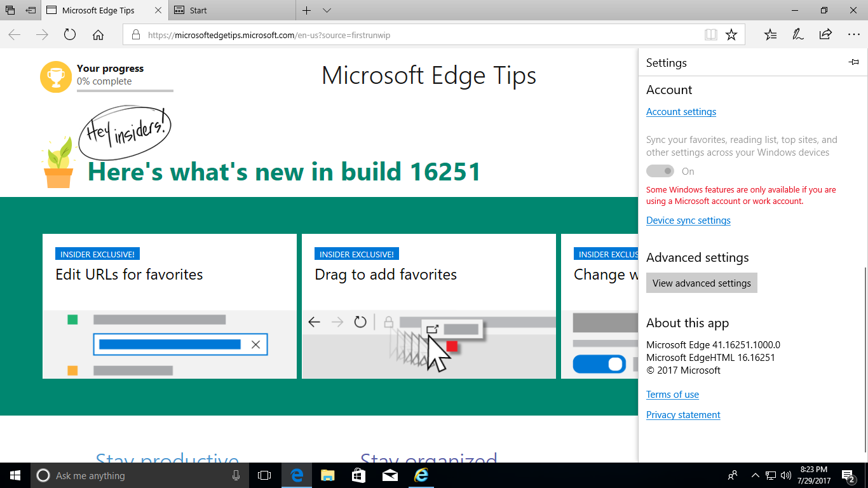Screen dimensions: 868x488
Task: Open Terms of use link
Action: [x=672, y=395]
